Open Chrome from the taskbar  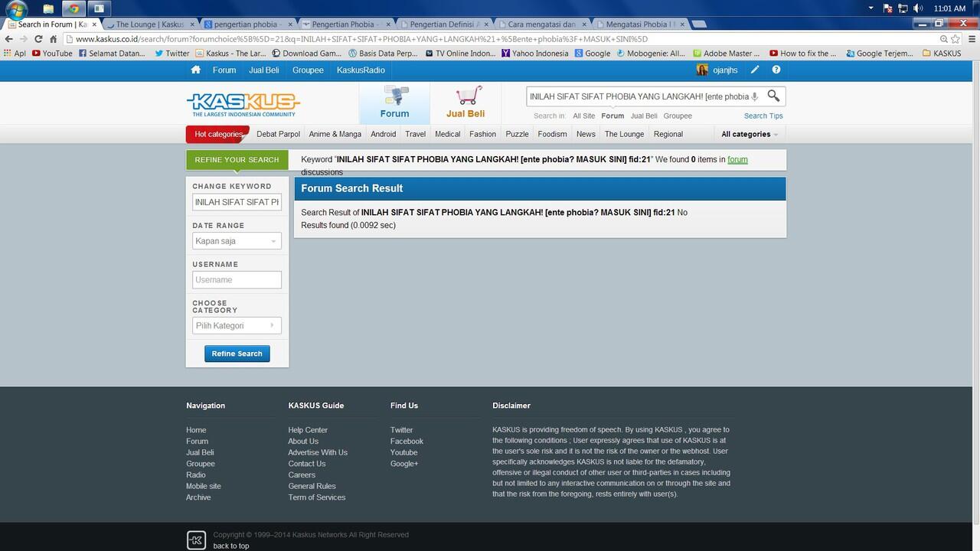pyautogui.click(x=73, y=9)
